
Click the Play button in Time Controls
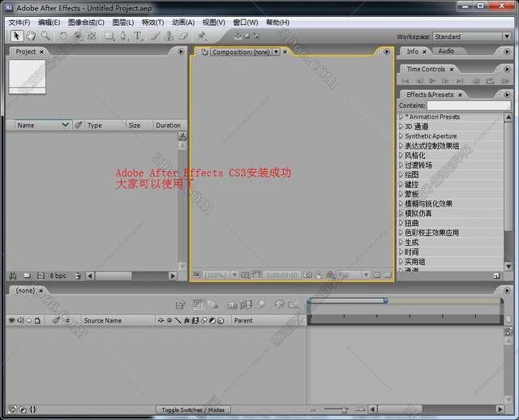[431, 81]
